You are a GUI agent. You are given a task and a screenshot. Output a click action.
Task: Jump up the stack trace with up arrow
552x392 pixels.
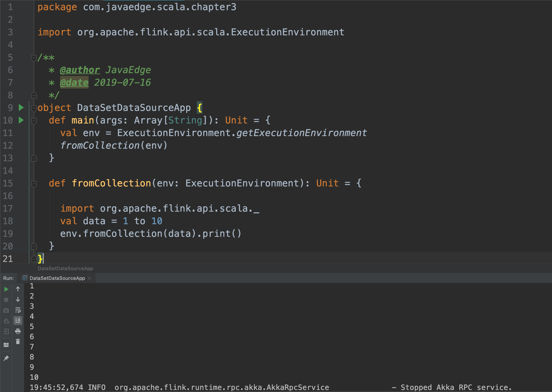(18, 289)
